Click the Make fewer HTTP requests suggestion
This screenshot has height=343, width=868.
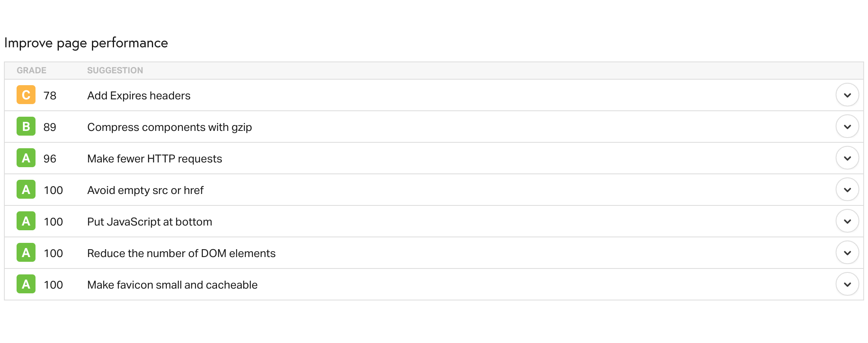pos(155,159)
